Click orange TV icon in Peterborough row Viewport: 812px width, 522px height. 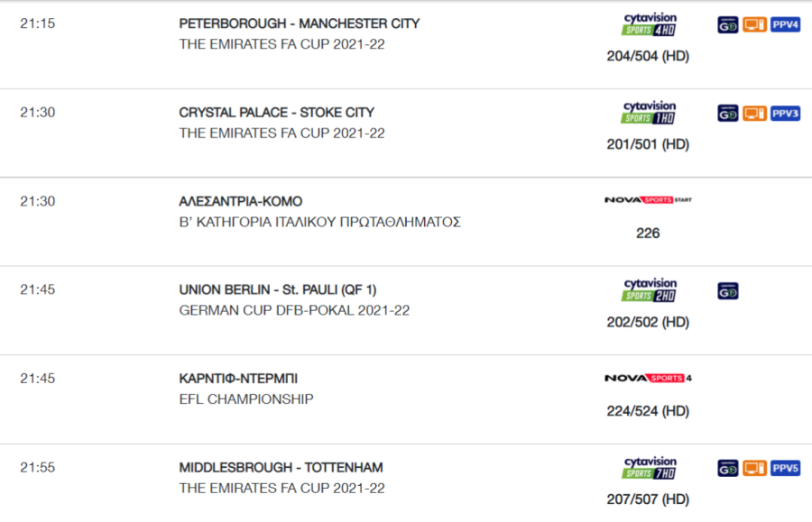[754, 24]
